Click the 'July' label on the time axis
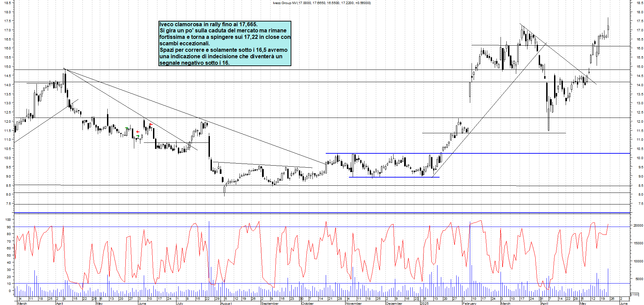 pos(180,303)
